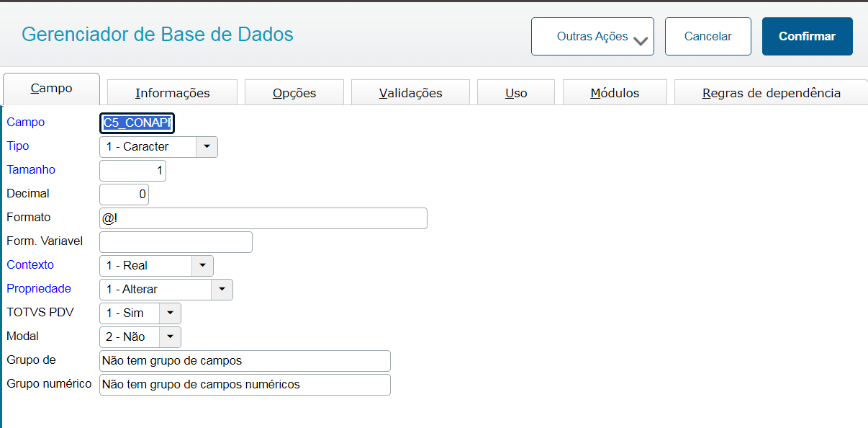Screen dimensions: 868x428
Task: Select the Form. Variavel input field
Action: click(x=176, y=242)
